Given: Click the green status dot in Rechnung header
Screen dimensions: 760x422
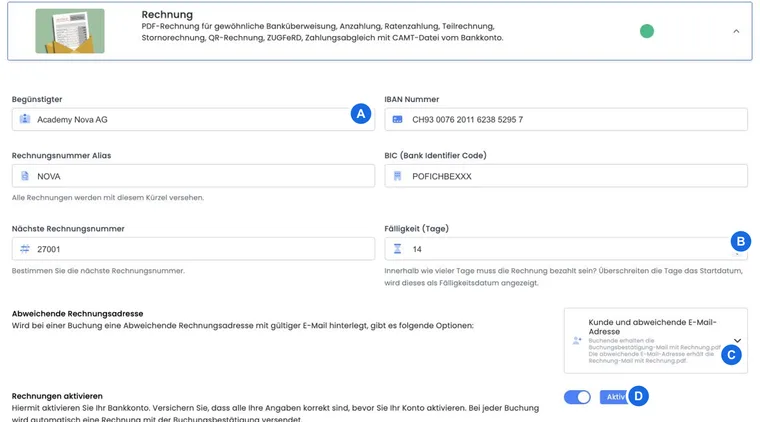Looking at the screenshot, I should pyautogui.click(x=647, y=31).
